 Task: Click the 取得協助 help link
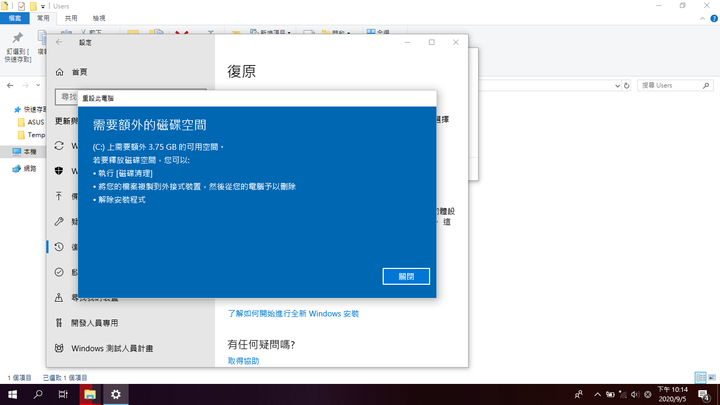(243, 361)
